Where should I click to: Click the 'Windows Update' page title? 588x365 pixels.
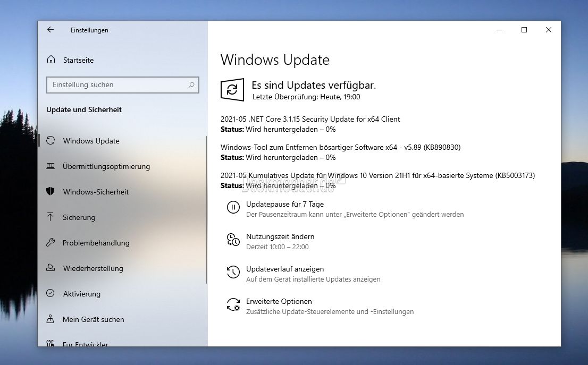[x=275, y=60]
